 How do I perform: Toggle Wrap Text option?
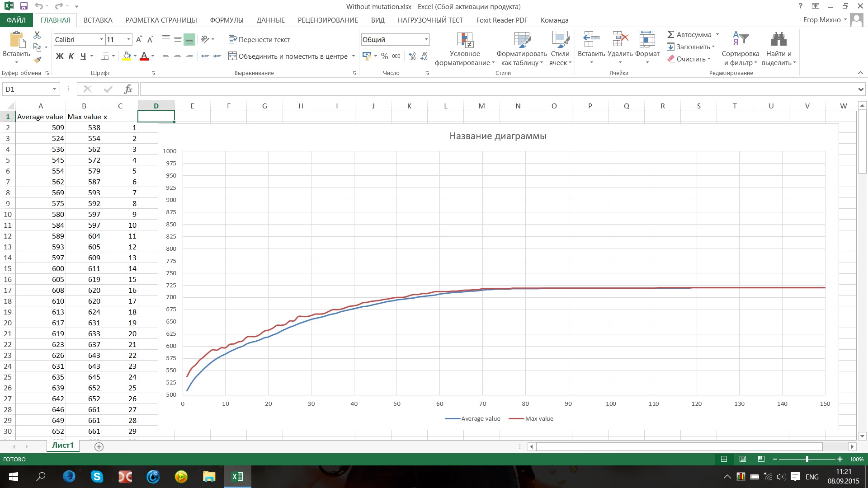coord(259,39)
